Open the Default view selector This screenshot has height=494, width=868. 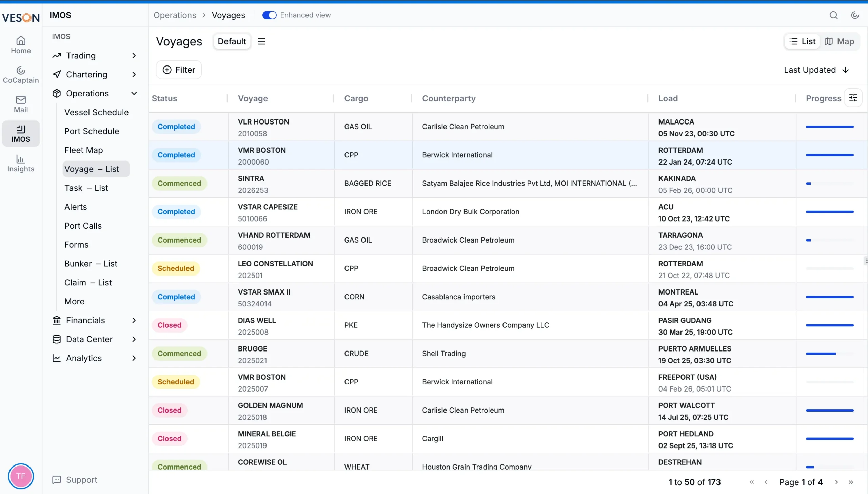[232, 41]
